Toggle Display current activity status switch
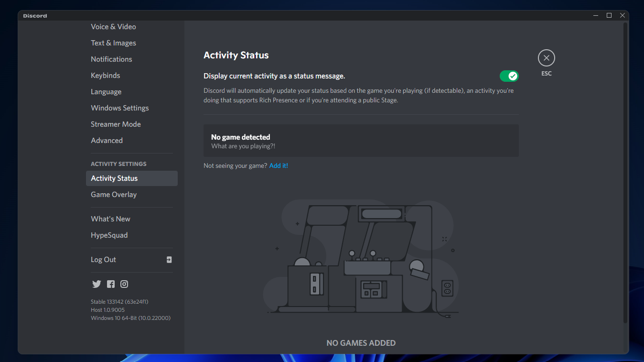644x362 pixels. [x=509, y=76]
